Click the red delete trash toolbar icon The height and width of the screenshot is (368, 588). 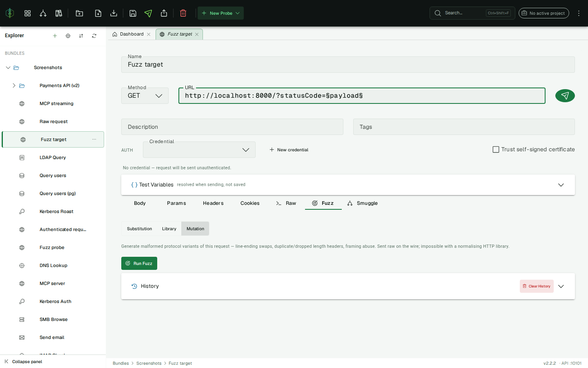(x=183, y=13)
